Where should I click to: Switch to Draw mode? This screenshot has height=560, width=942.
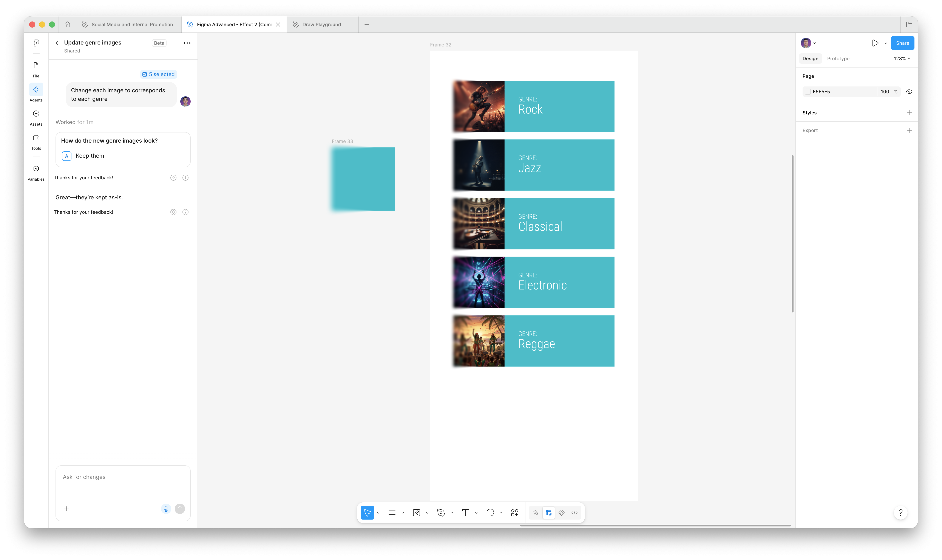(x=536, y=512)
